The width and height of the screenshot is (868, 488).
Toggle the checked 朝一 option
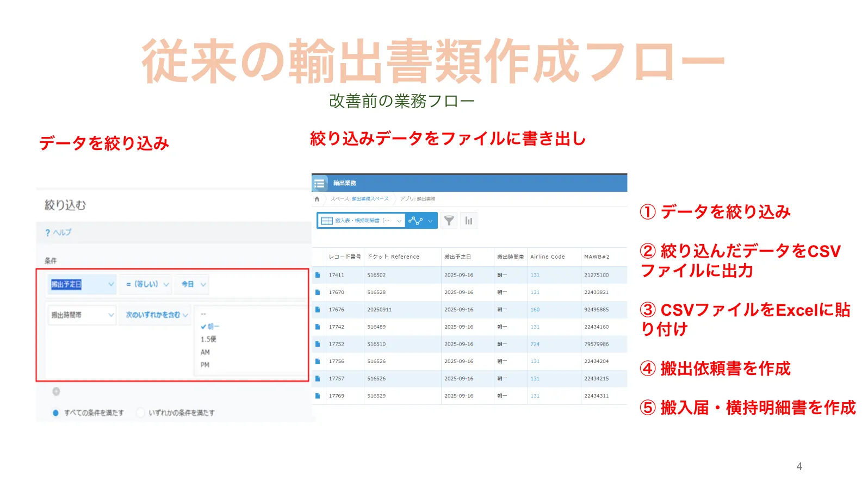pyautogui.click(x=210, y=327)
